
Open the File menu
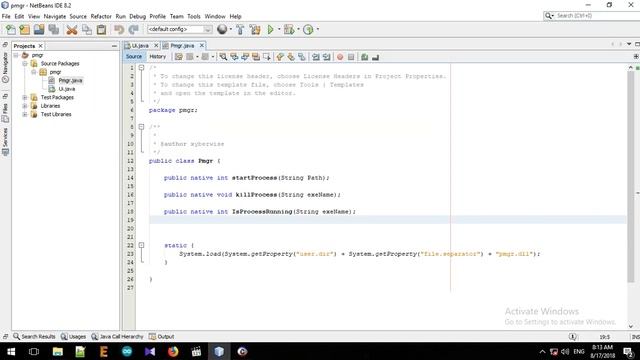6,16
